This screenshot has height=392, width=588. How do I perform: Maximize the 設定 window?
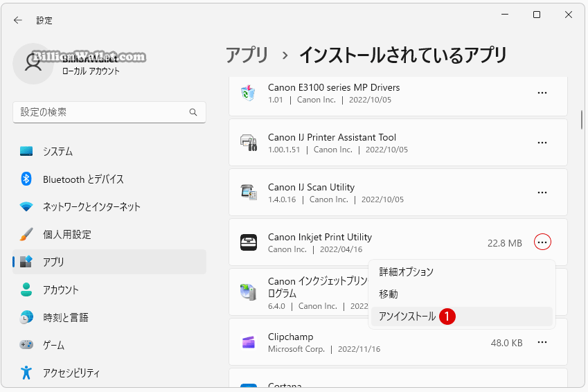[x=537, y=15]
